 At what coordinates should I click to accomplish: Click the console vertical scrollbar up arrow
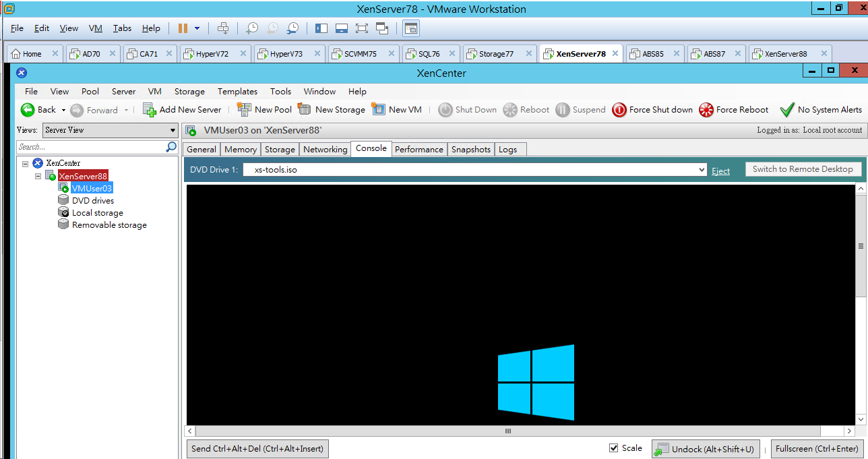tap(861, 190)
